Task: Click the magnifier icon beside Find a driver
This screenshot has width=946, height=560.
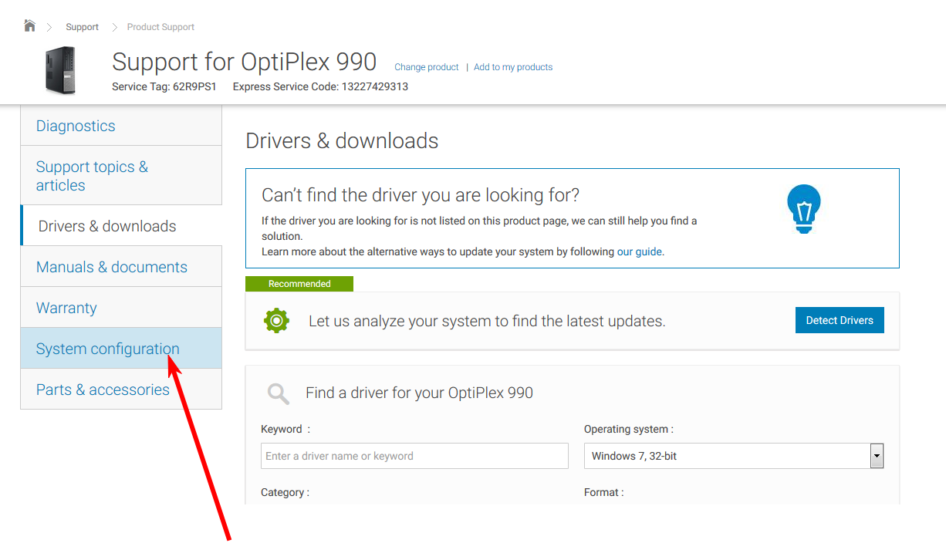Action: tap(278, 393)
